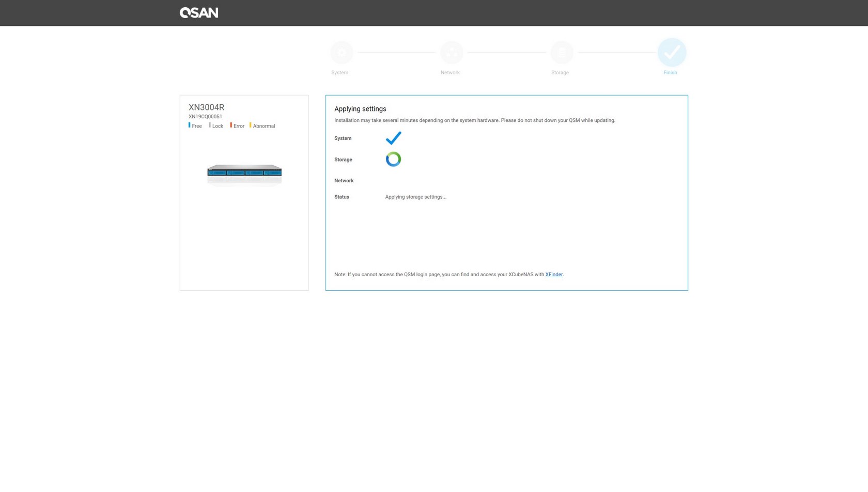Image resolution: width=868 pixels, height=492 pixels.
Task: Click the Storage progress spinner
Action: tap(393, 159)
